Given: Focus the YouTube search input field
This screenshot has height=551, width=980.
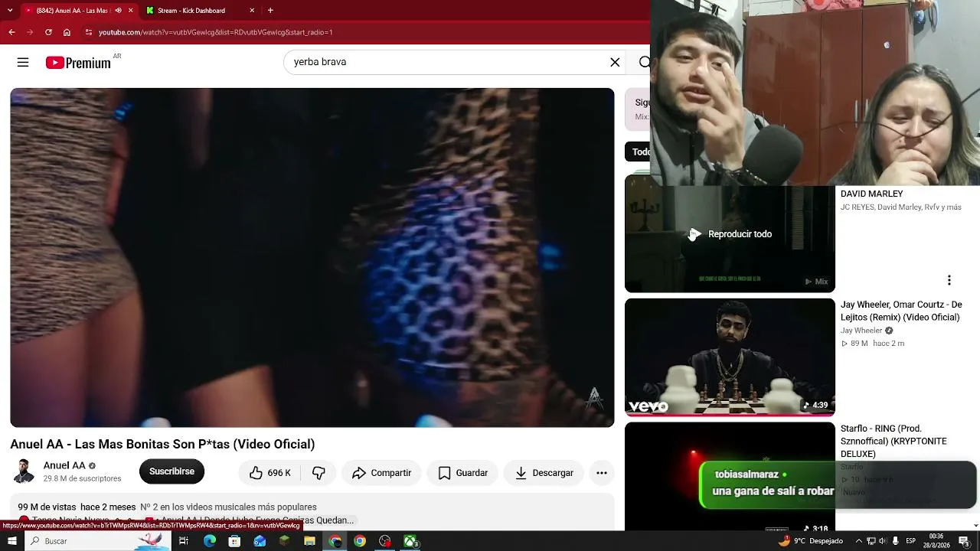Looking at the screenshot, I should point(448,63).
